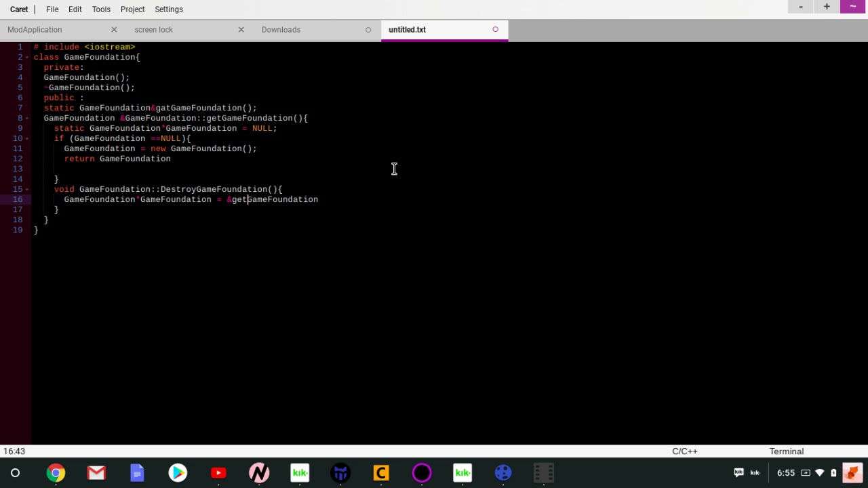Click line number 1 in gutter

[x=20, y=47]
